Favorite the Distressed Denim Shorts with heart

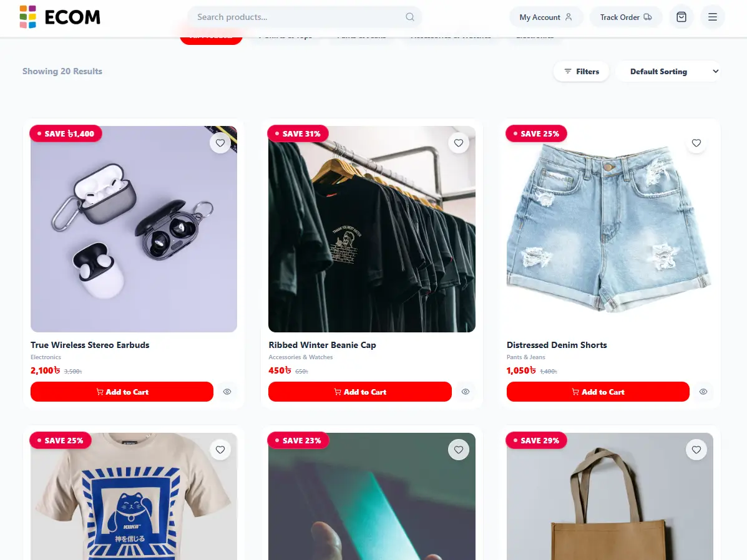[696, 143]
